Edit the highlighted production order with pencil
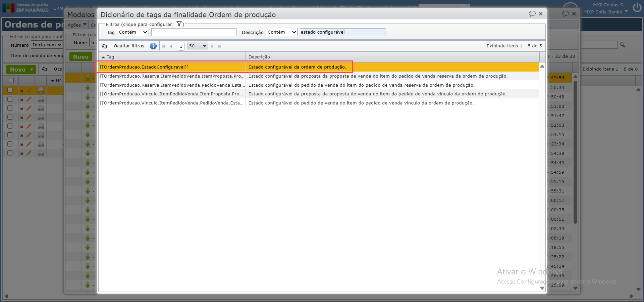This screenshot has height=302, width=644. pyautogui.click(x=29, y=90)
